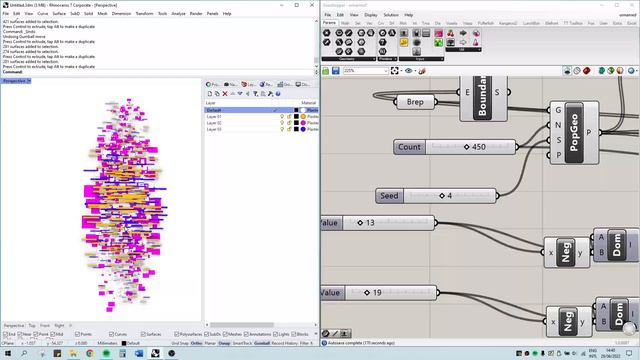640x360 pixels.
Task: Click Grid Snap in the status bar
Action: click(x=180, y=343)
